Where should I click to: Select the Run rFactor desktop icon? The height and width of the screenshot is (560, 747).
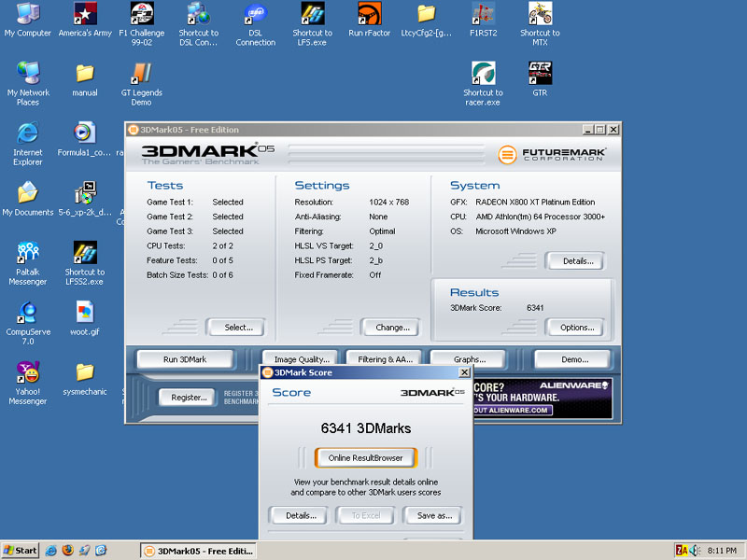[x=369, y=19]
